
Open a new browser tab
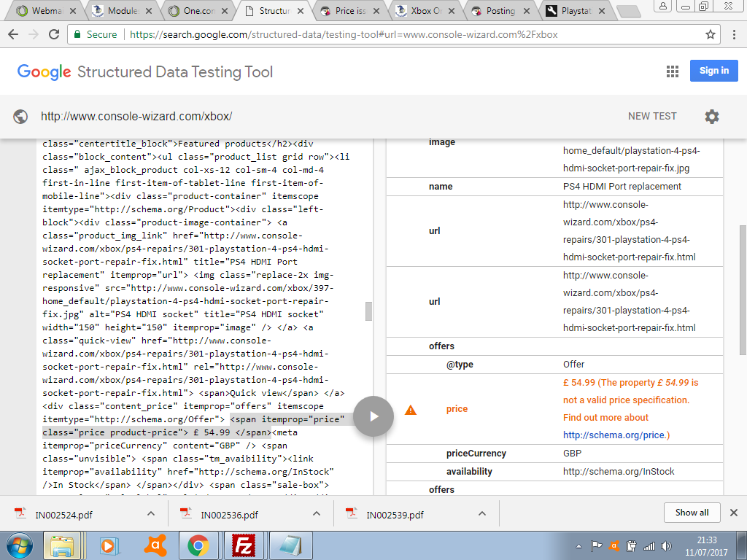(628, 11)
